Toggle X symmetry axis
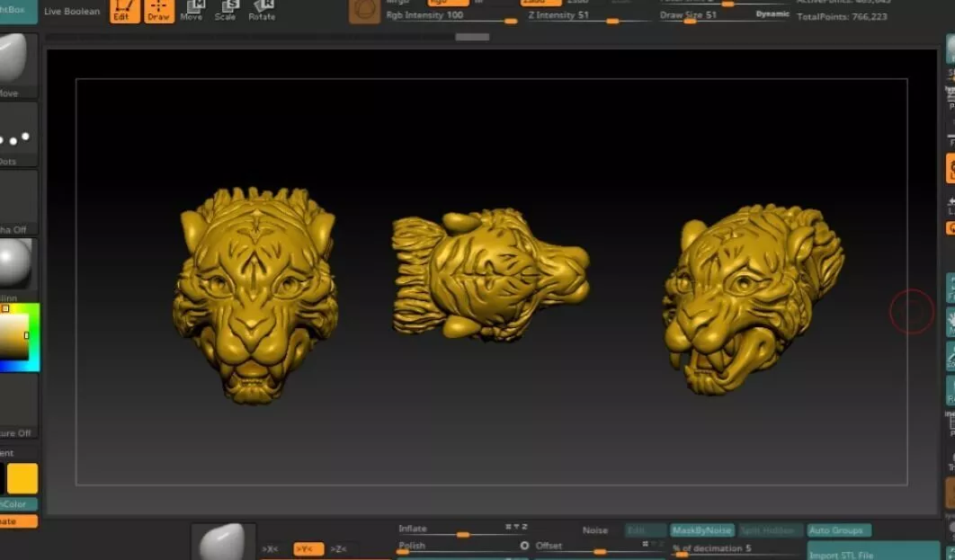Screen dimensions: 955x560 click(x=270, y=549)
